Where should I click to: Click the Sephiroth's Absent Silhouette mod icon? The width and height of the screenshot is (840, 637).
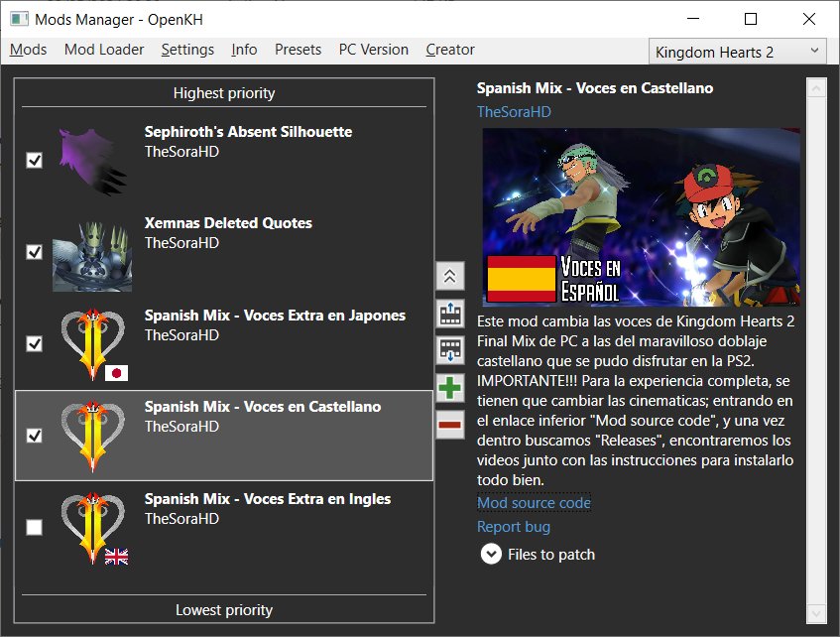click(92, 159)
